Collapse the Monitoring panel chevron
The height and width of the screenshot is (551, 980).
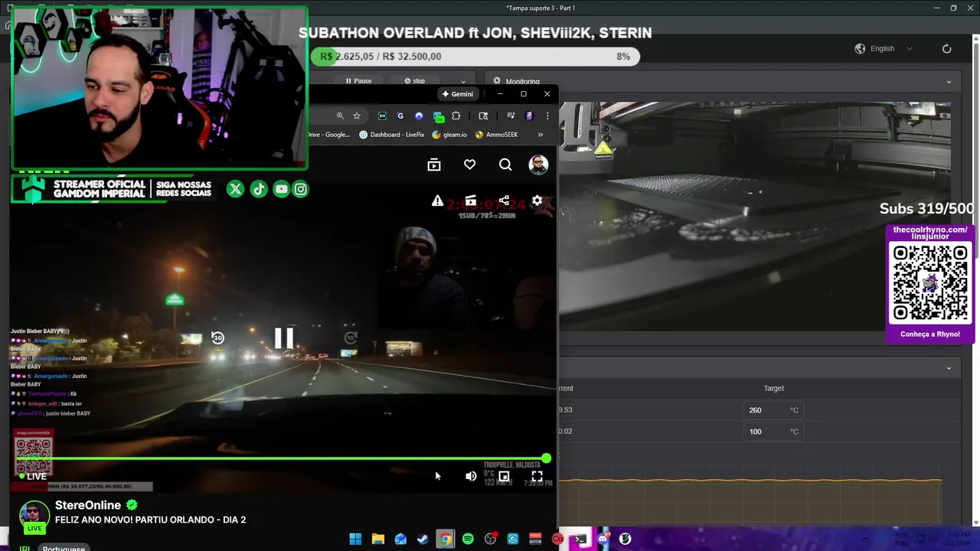point(949,82)
